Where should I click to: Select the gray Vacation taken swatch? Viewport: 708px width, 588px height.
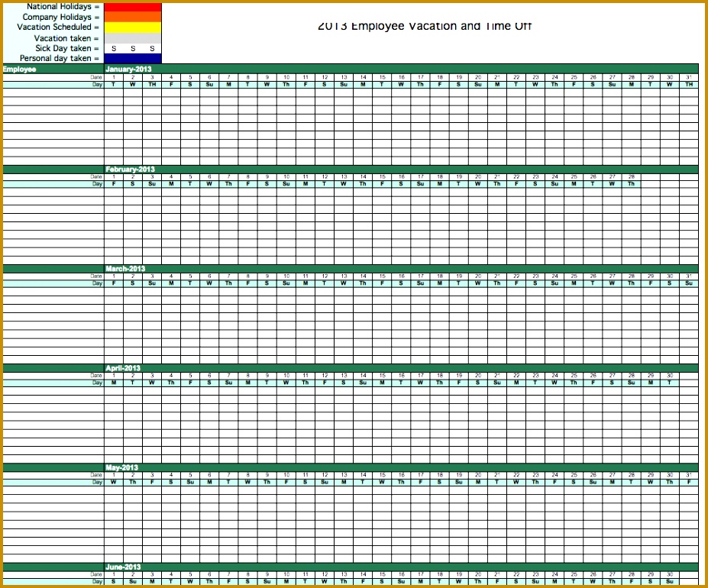point(134,37)
